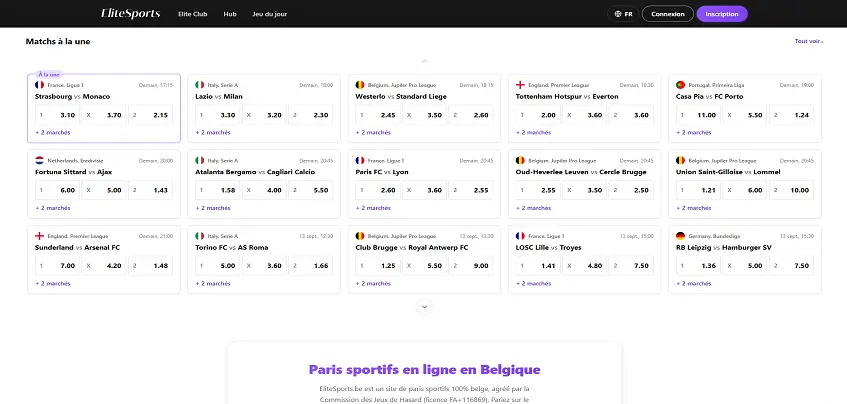Screen dimensions: 847x404
Task: Select Milan win odds 2.30
Action: [x=311, y=115]
